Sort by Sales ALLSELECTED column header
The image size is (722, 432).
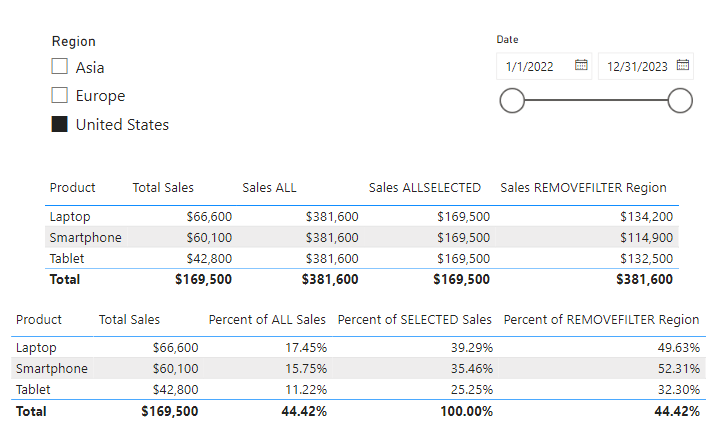pos(424,188)
